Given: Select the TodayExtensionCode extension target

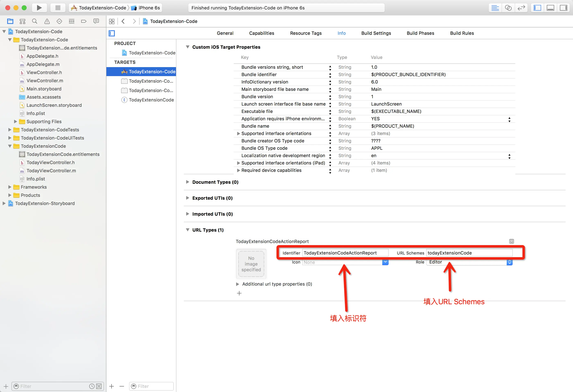Looking at the screenshot, I should (151, 100).
